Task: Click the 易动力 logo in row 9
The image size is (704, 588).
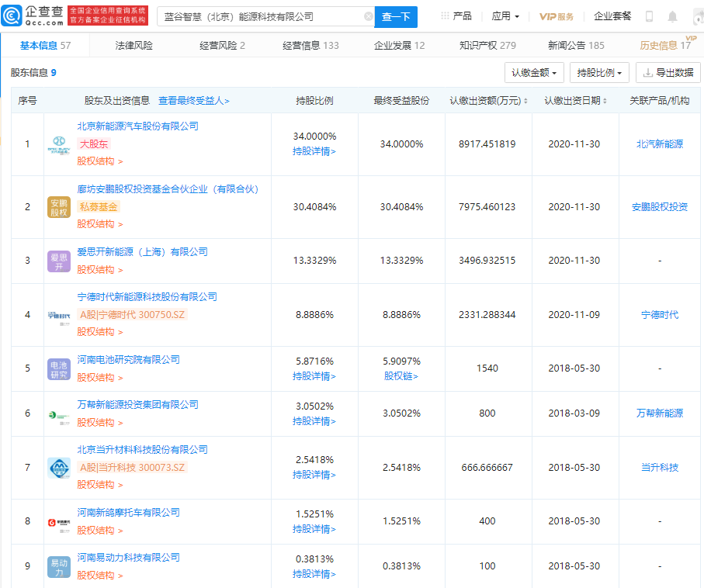Action: pos(58,569)
